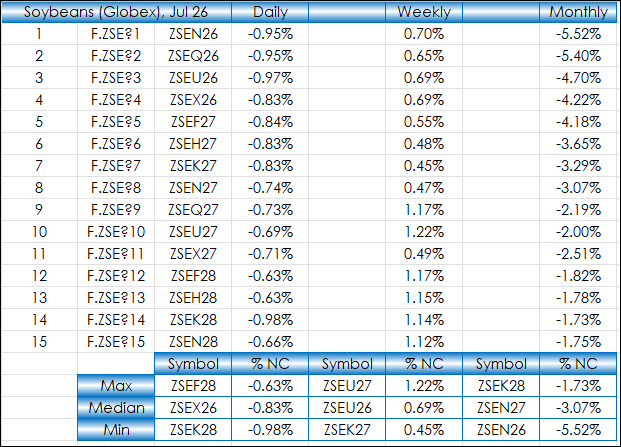Screen dimensions: 621x447
Task: Select the -5.52% Min monthly value
Action: coord(578,430)
